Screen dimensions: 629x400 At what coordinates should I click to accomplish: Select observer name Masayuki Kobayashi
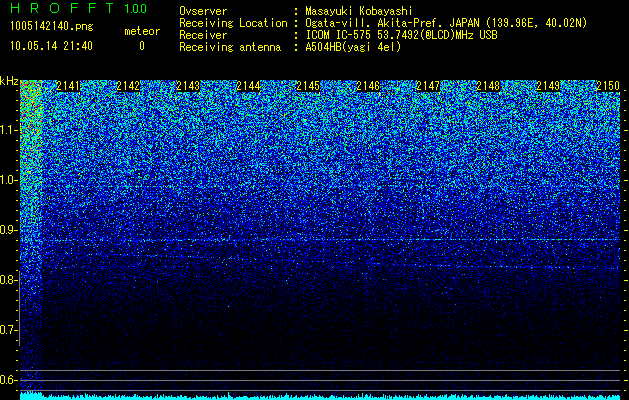[359, 11]
